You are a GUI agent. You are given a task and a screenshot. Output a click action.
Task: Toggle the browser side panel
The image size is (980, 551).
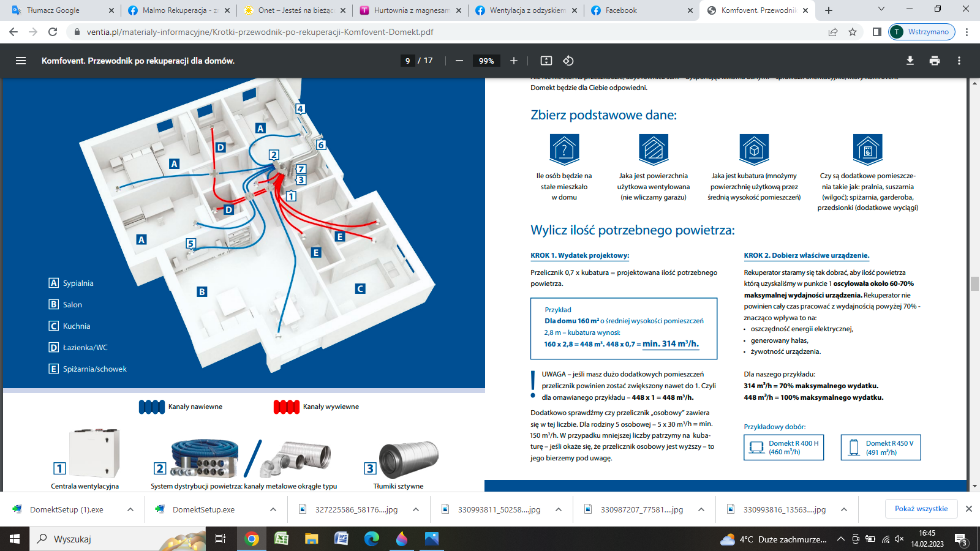pos(877,32)
